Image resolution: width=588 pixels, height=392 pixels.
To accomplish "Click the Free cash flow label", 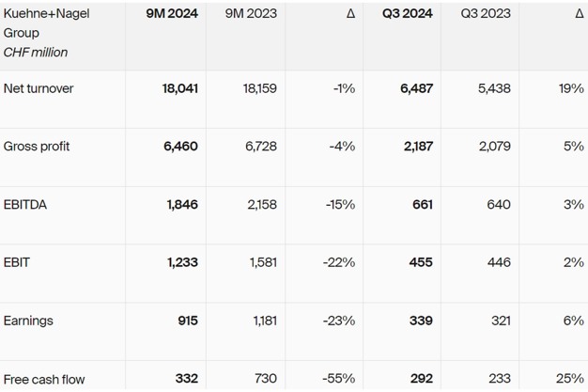I will coord(44,379).
